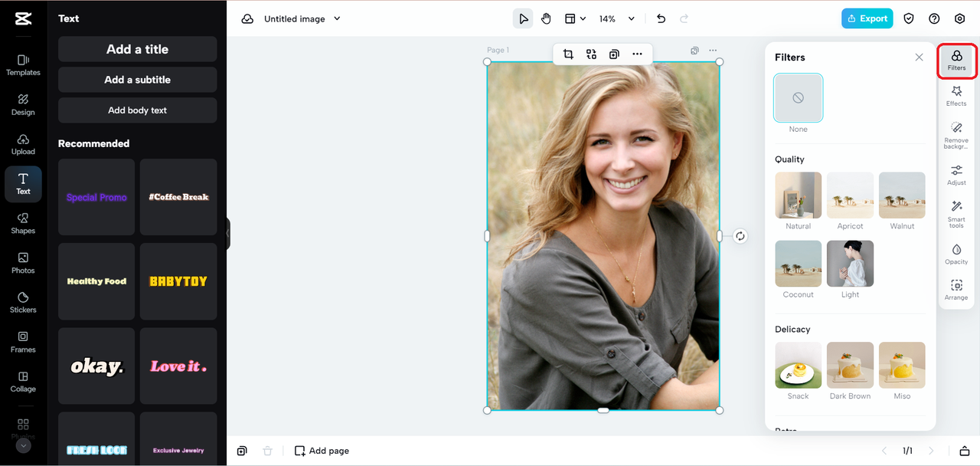980x466 pixels.
Task: Apply the Miso delicacy filter
Action: (902, 366)
